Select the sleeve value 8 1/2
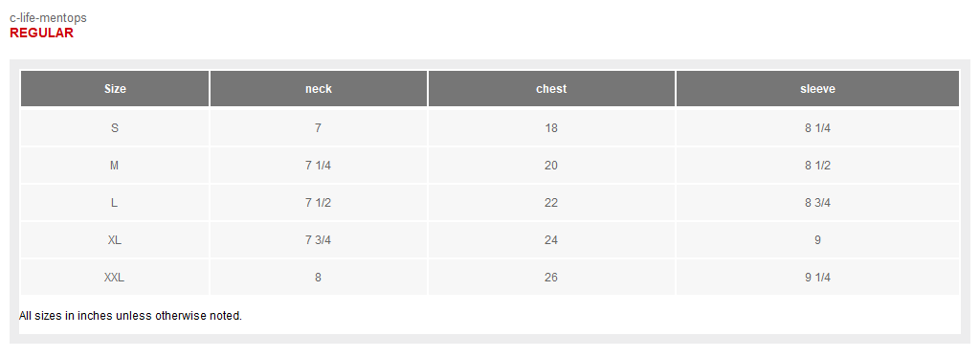The width and height of the screenshot is (980, 358). coord(817,166)
